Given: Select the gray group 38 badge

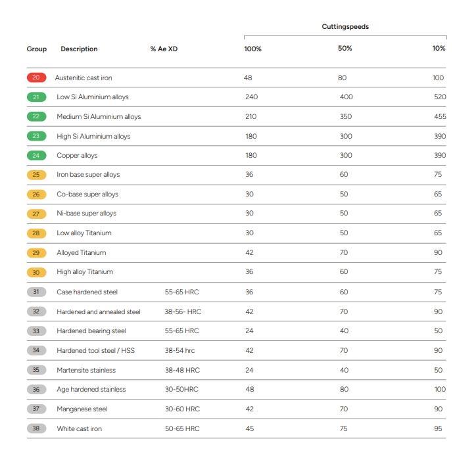Looking at the screenshot, I should click(x=36, y=428).
